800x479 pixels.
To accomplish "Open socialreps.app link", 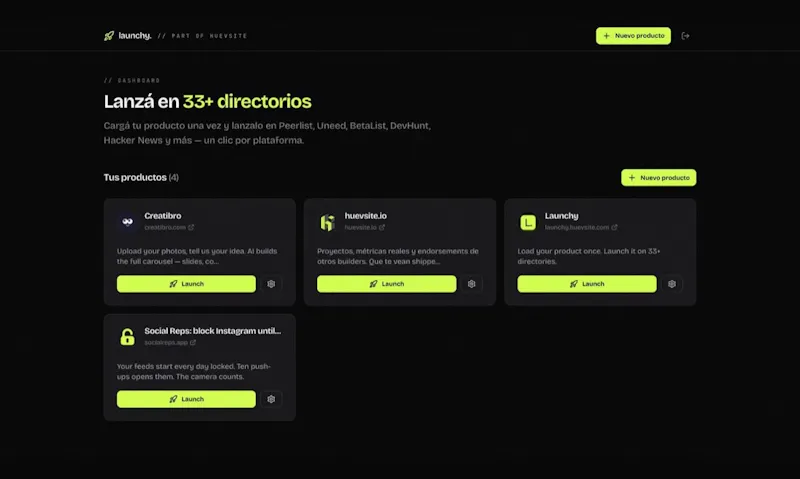I will tap(170, 343).
